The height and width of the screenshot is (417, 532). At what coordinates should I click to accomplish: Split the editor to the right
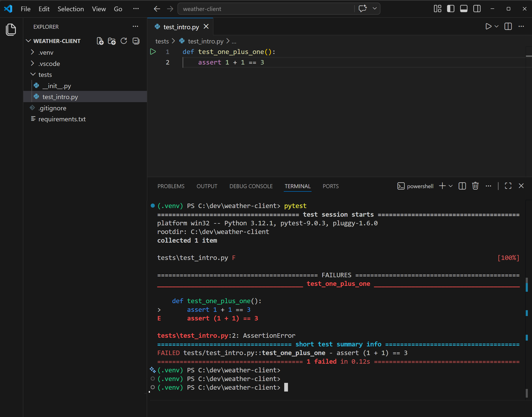[x=508, y=26]
